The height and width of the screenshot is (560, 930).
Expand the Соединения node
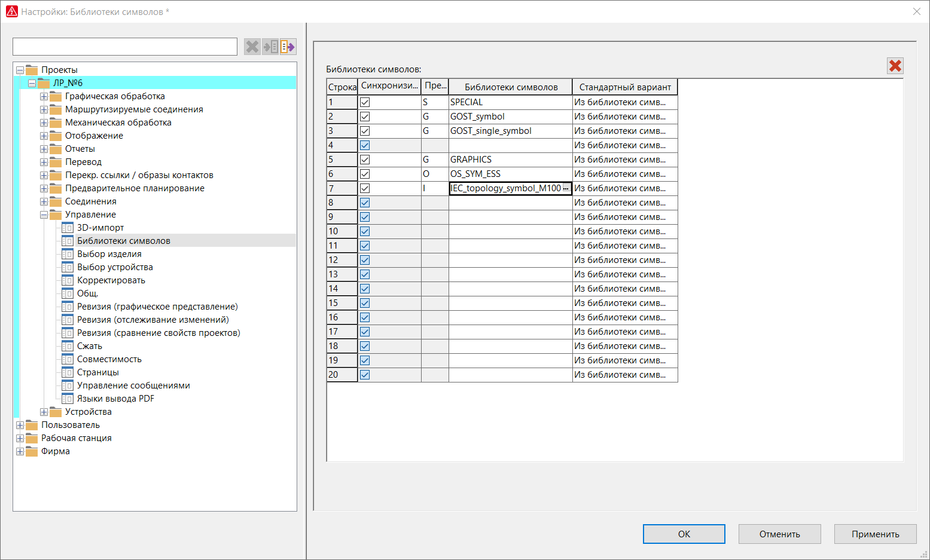(x=44, y=201)
